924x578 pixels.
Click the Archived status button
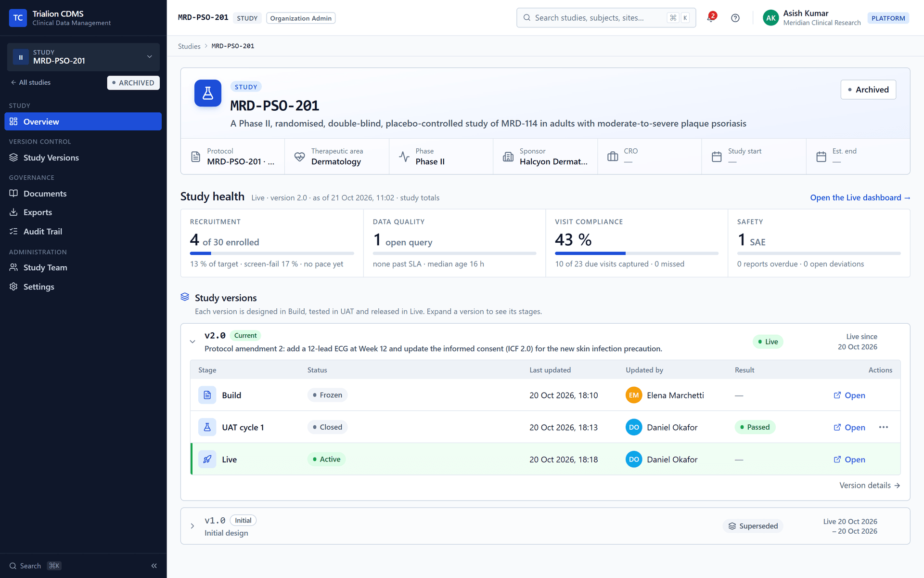tap(868, 90)
